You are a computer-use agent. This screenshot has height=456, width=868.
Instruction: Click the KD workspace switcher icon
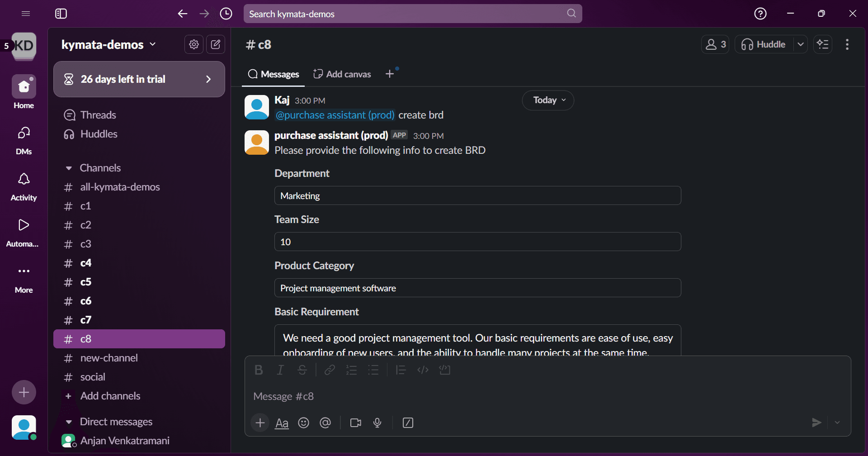pos(24,45)
